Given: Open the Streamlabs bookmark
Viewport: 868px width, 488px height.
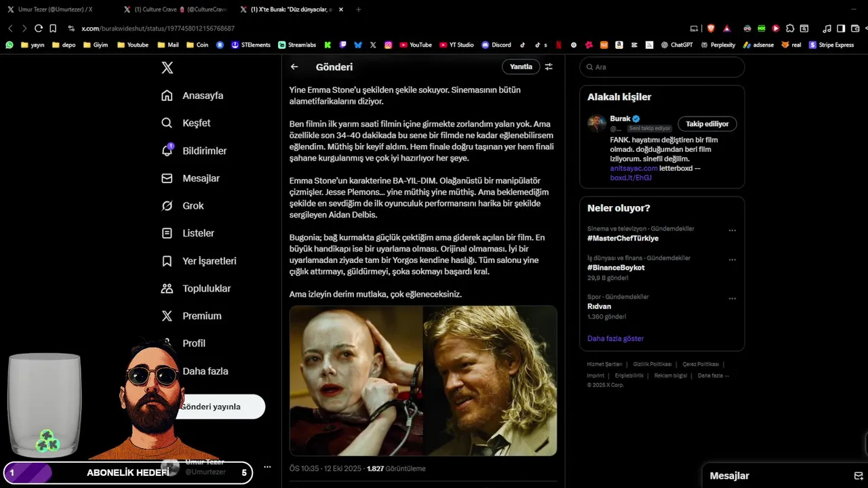Looking at the screenshot, I should [297, 45].
